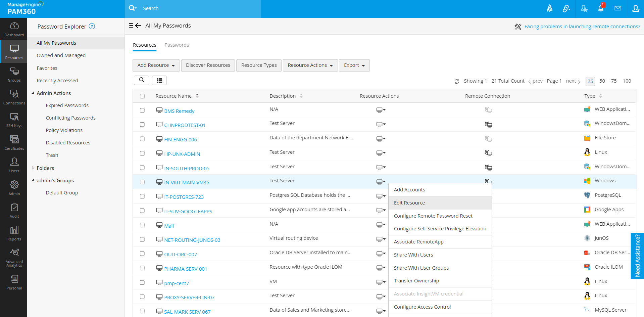This screenshot has height=317, width=644.
Task: Click the Discover Resources button
Action: click(x=208, y=65)
